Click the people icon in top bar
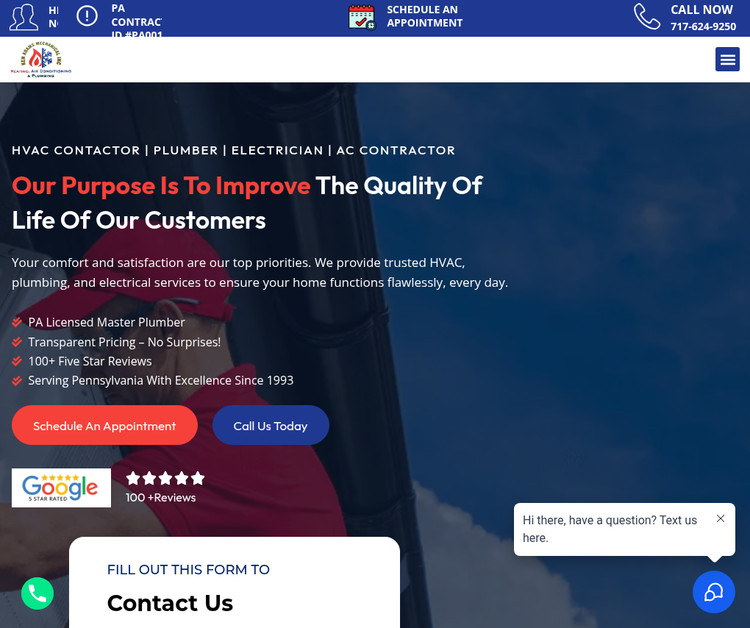This screenshot has width=750, height=628. (x=23, y=17)
